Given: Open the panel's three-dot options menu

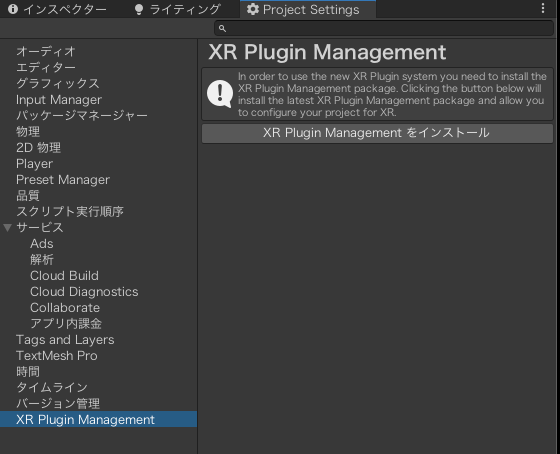Looking at the screenshot, I should click(542, 9).
